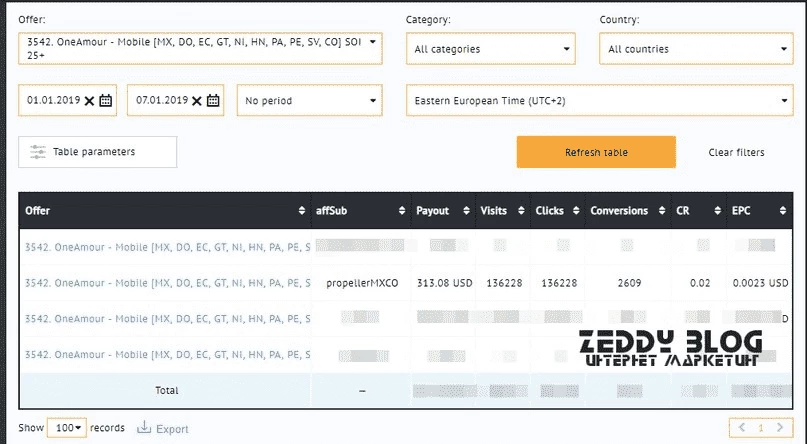The height and width of the screenshot is (444, 807).
Task: Open Table parameters button
Action: click(98, 152)
